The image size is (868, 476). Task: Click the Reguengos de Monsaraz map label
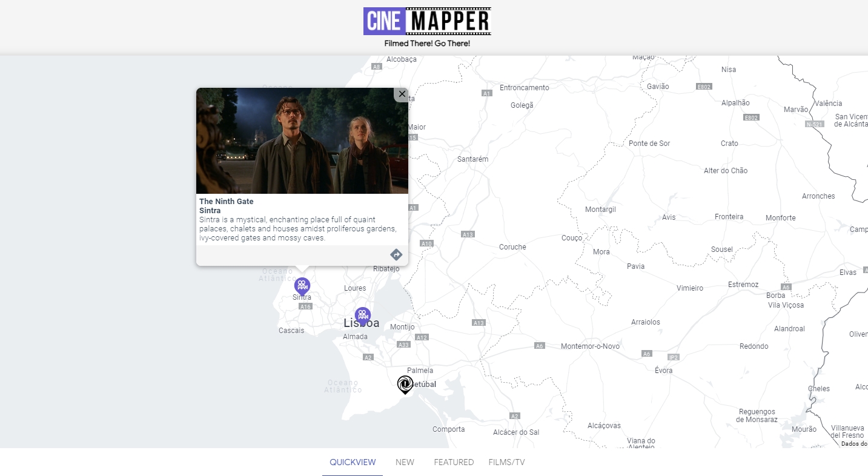coord(757,415)
